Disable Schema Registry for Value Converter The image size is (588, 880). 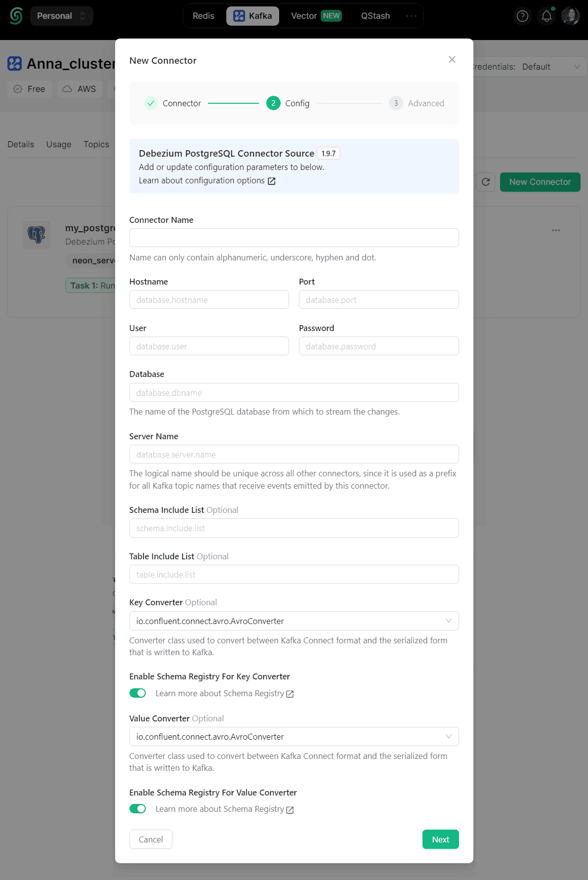click(x=138, y=809)
